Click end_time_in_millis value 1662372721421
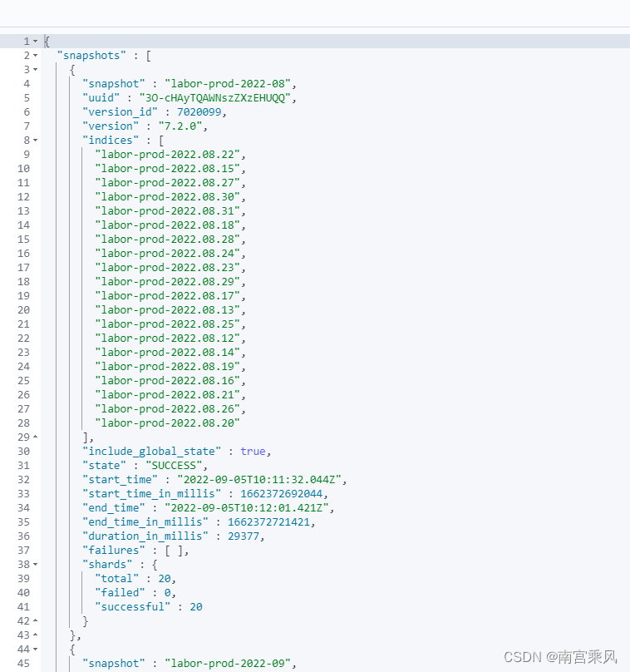Image resolution: width=630 pixels, height=672 pixels. (268, 522)
